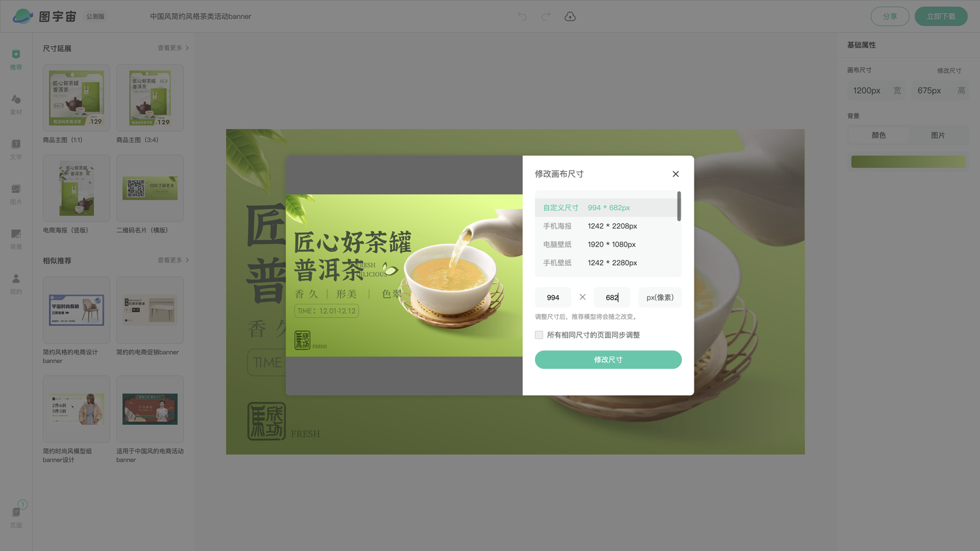
Task: Open 简约时尚风模型组 banner设计 template
Action: (76, 409)
